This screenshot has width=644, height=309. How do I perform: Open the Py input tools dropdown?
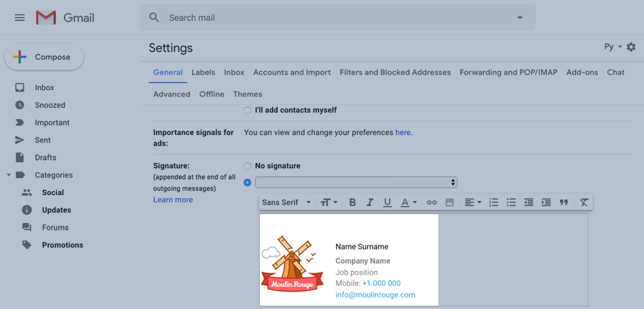pyautogui.click(x=613, y=47)
